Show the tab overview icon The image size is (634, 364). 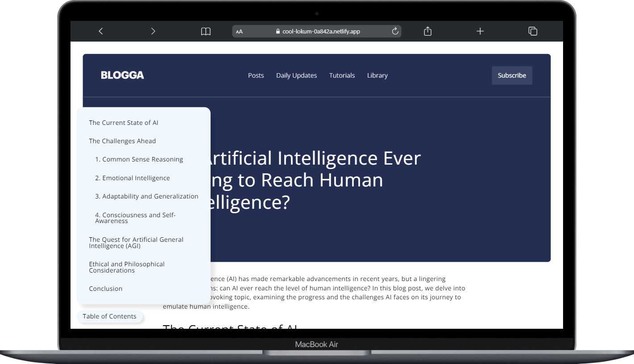coord(533,31)
